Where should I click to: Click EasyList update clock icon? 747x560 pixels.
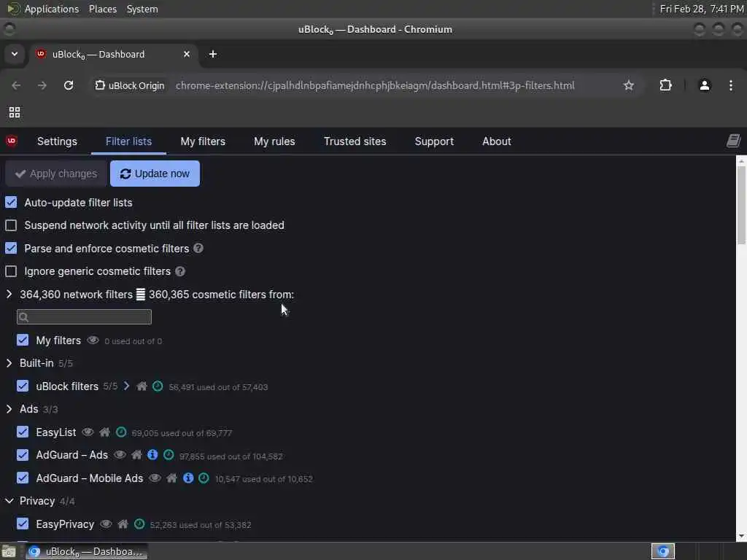[x=121, y=432]
